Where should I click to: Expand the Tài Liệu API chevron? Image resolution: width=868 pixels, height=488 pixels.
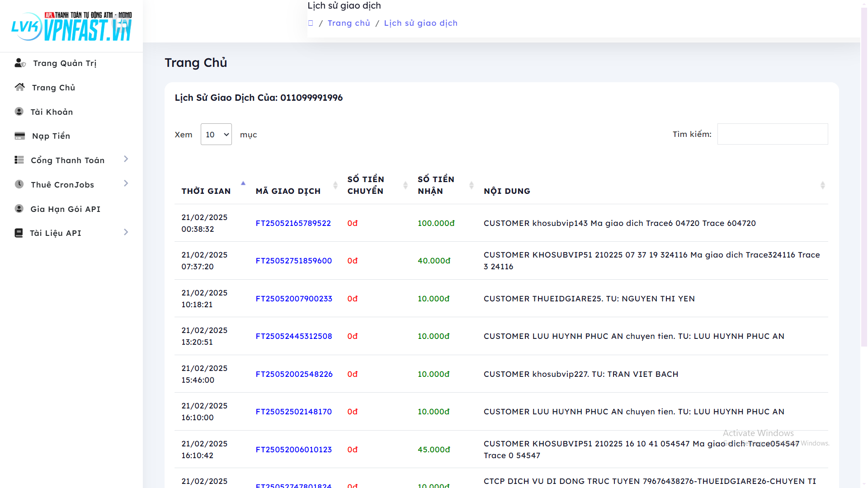pyautogui.click(x=126, y=232)
